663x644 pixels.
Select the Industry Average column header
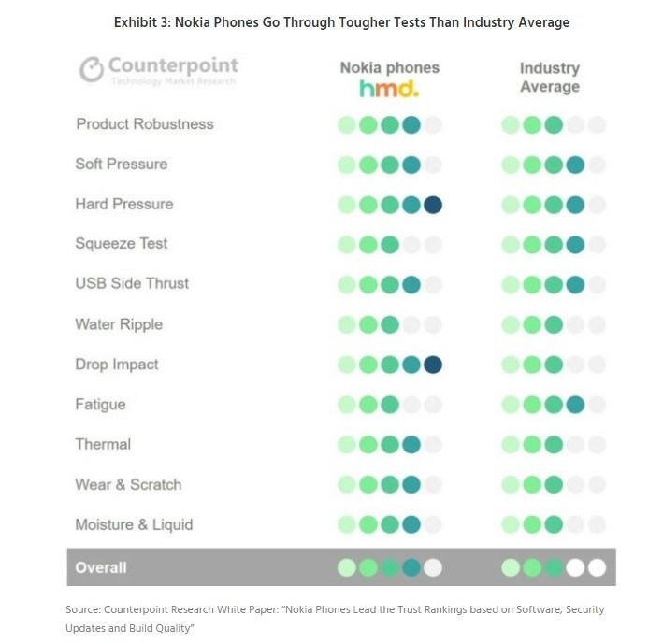click(x=549, y=78)
